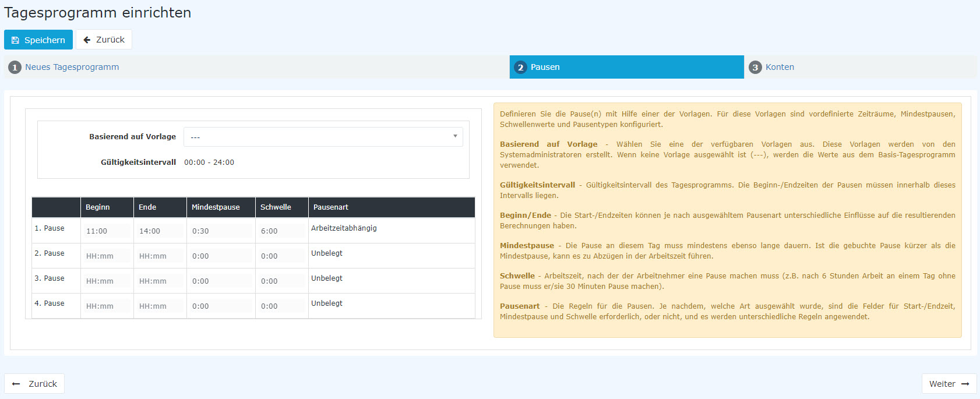
Task: Click the bottom Zurück navigation button
Action: (34, 384)
